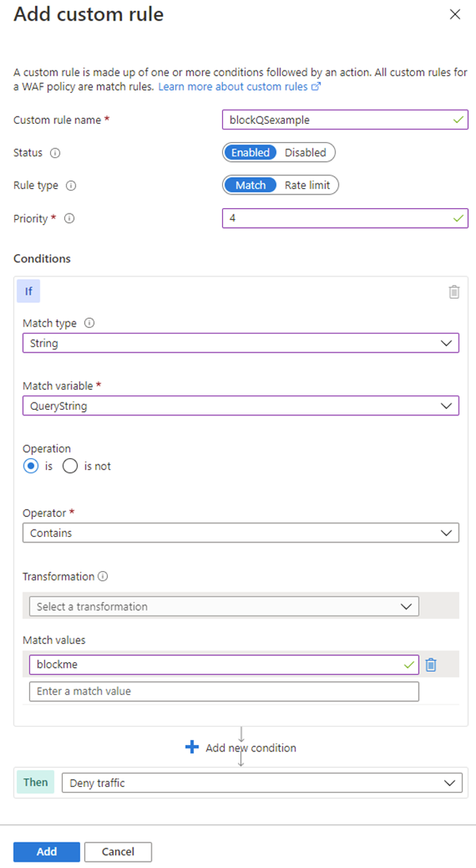Select the 'is not' operation radio button
Image resolution: width=476 pixels, height=868 pixels.
[68, 466]
